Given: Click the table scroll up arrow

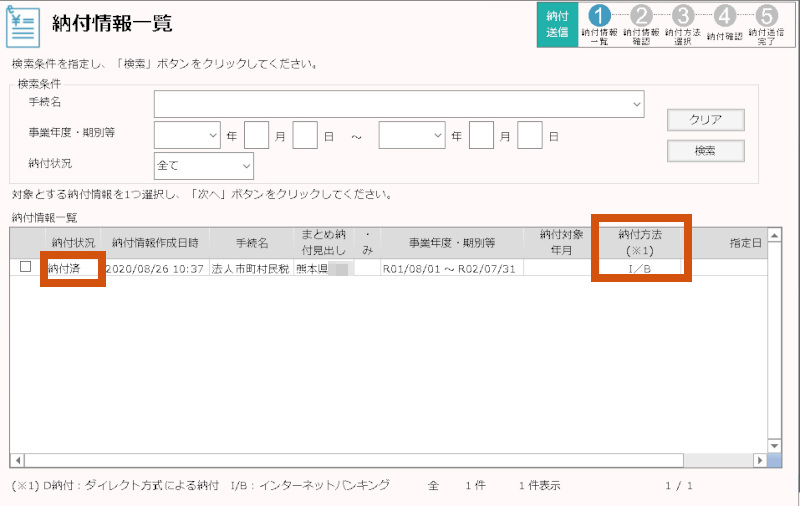Looking at the screenshot, I should coord(774,235).
